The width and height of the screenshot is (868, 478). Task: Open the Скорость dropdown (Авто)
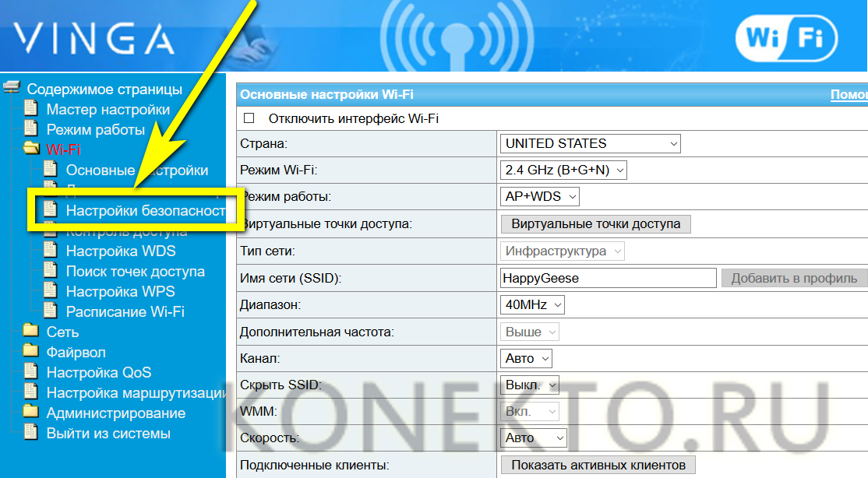point(533,438)
